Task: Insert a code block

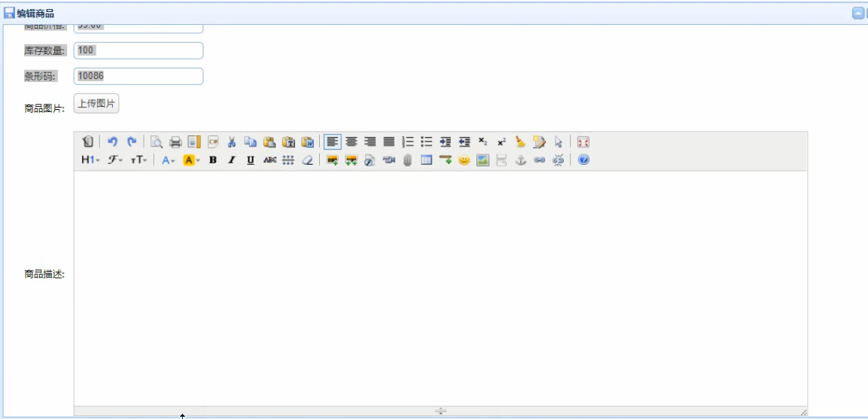Action: point(213,142)
